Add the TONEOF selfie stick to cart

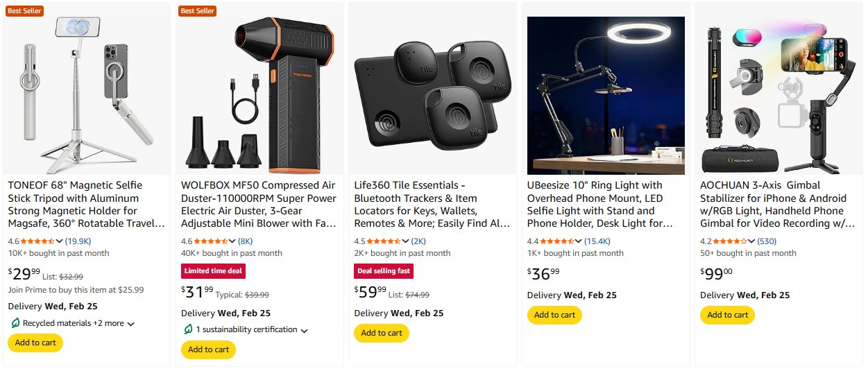click(x=35, y=343)
